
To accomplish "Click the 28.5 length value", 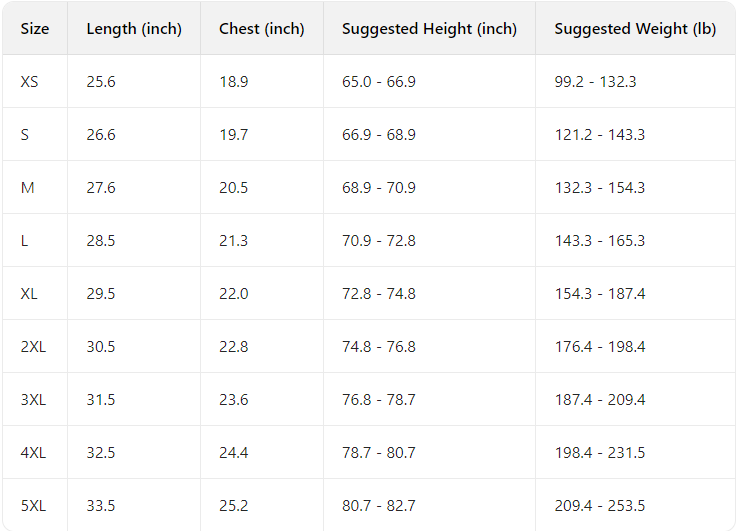I will [101, 241].
